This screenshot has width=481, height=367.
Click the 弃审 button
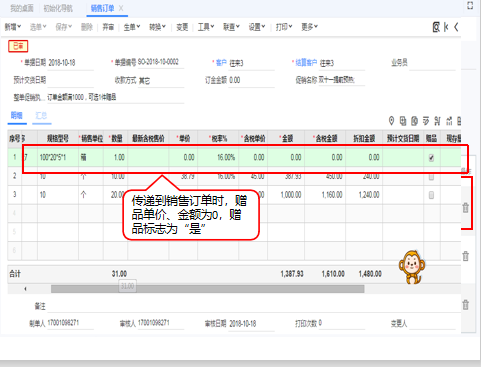point(108,27)
